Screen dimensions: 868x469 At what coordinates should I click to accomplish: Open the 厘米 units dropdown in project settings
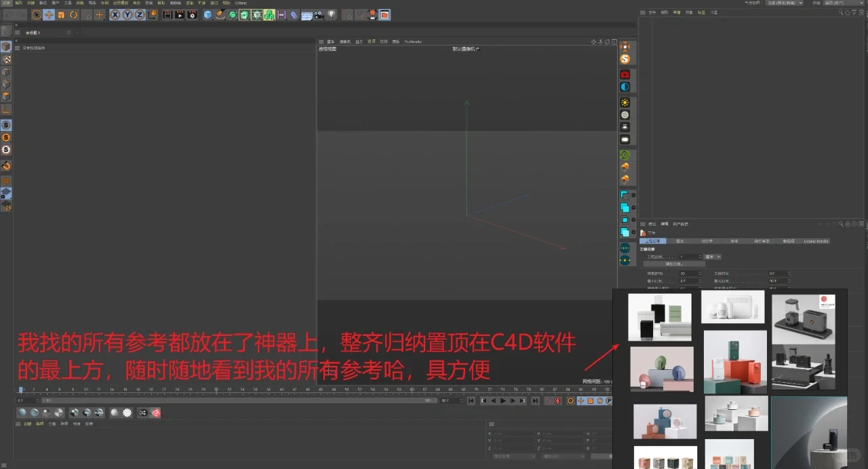point(711,257)
